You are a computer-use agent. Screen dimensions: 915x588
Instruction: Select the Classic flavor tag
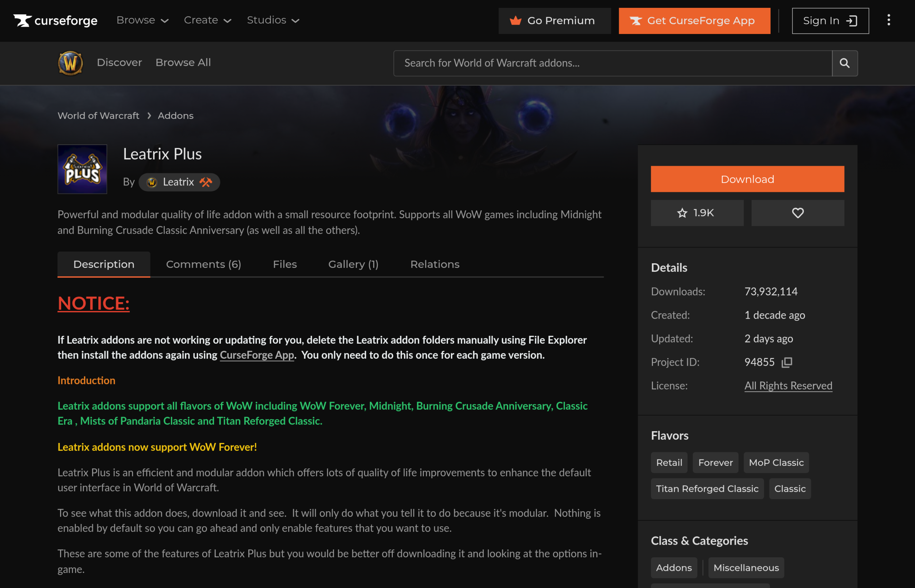pos(790,489)
